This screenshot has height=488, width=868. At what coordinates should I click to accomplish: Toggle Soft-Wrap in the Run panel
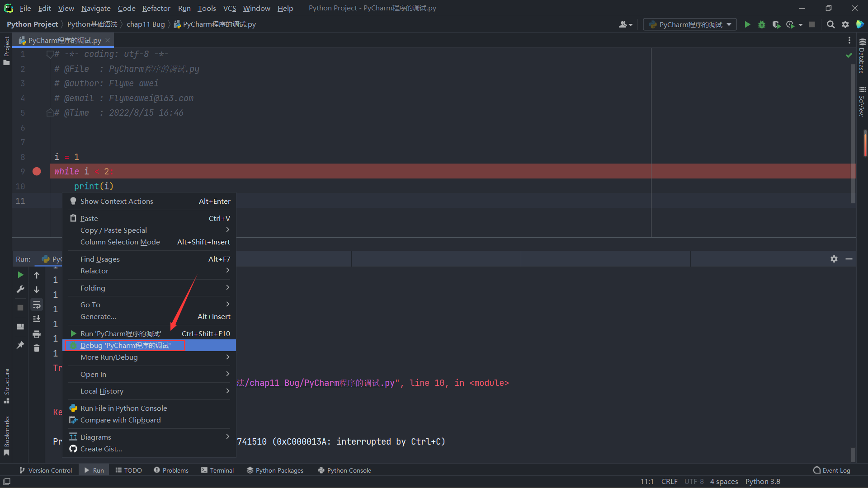click(x=37, y=305)
